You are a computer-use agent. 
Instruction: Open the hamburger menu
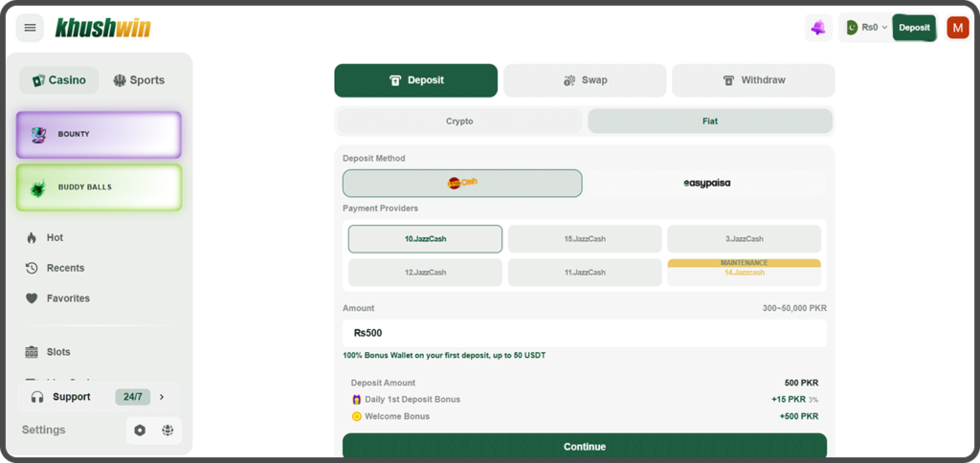(30, 28)
